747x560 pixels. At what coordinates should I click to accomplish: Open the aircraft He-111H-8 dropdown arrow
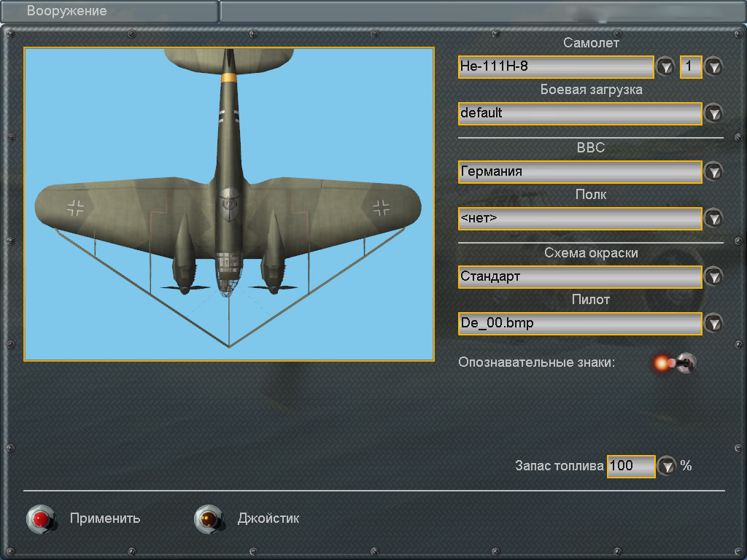coord(665,67)
